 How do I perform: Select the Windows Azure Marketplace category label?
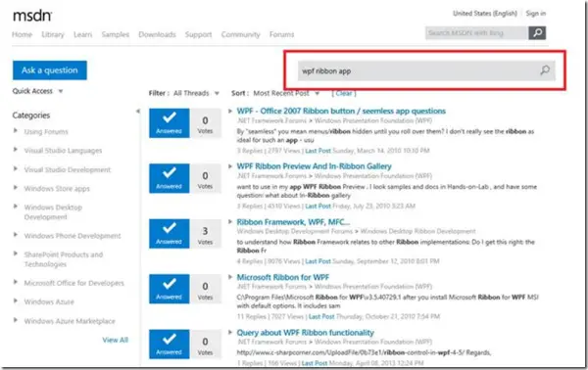tap(70, 321)
